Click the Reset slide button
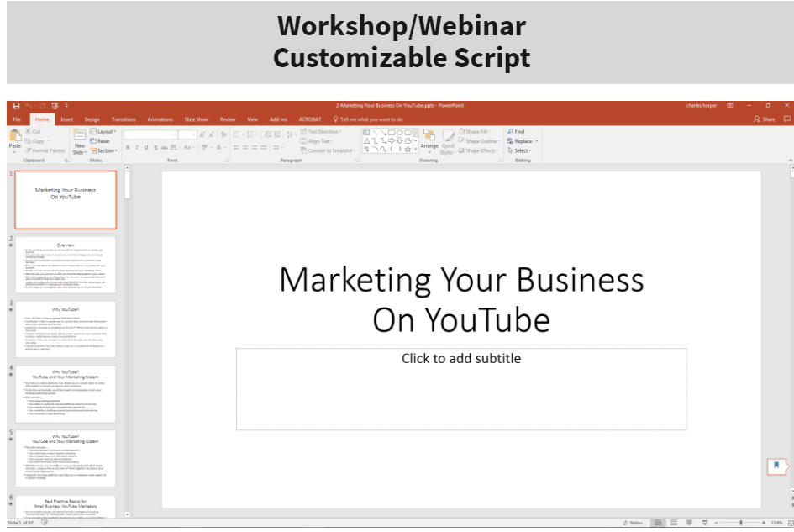 (x=100, y=141)
